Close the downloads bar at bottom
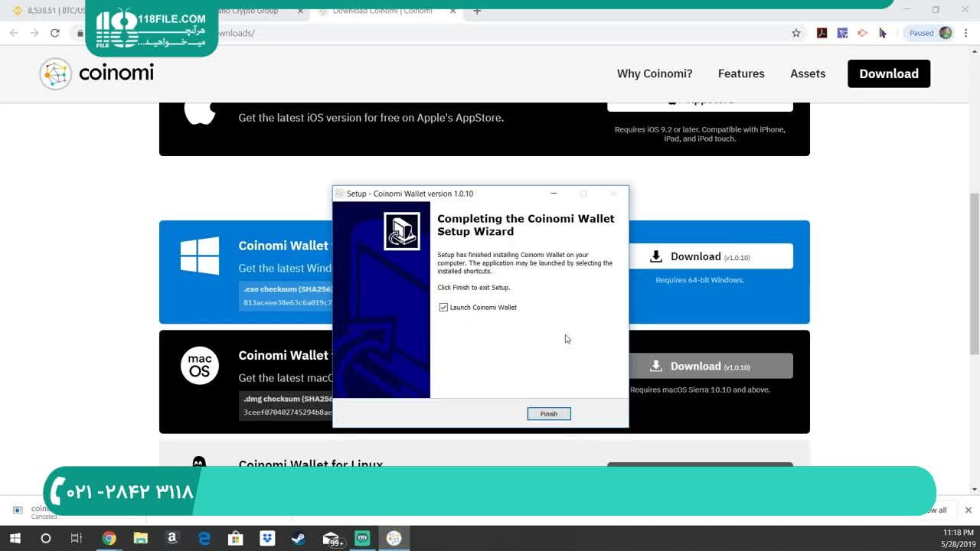This screenshot has width=980, height=551. pyautogui.click(x=968, y=510)
